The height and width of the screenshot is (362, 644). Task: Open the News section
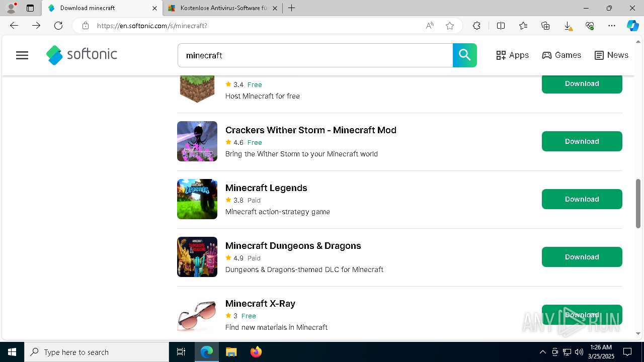click(x=611, y=55)
